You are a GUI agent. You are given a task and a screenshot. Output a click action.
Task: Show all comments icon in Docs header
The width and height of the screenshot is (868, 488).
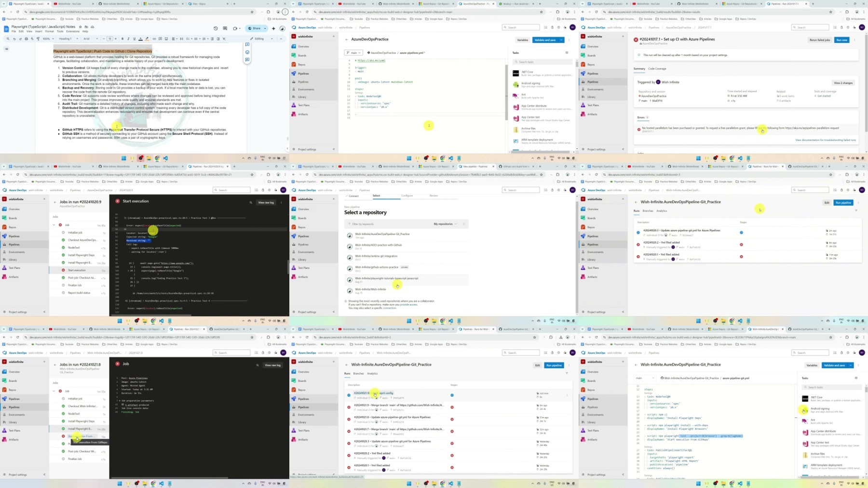225,28
